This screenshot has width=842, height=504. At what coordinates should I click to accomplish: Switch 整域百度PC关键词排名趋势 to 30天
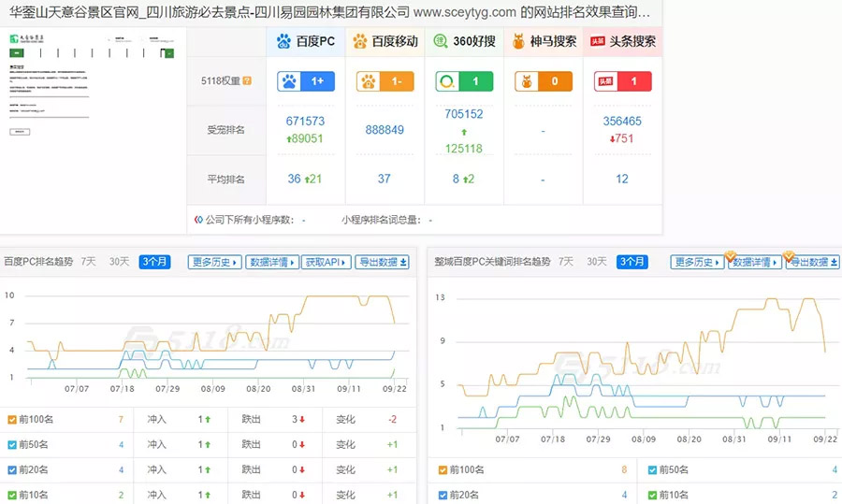click(597, 262)
